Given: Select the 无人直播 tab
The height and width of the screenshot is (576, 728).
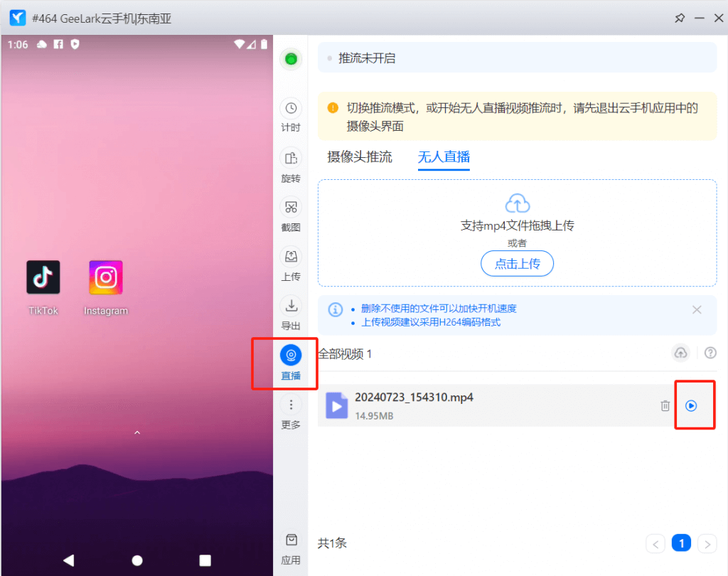Looking at the screenshot, I should coord(444,157).
